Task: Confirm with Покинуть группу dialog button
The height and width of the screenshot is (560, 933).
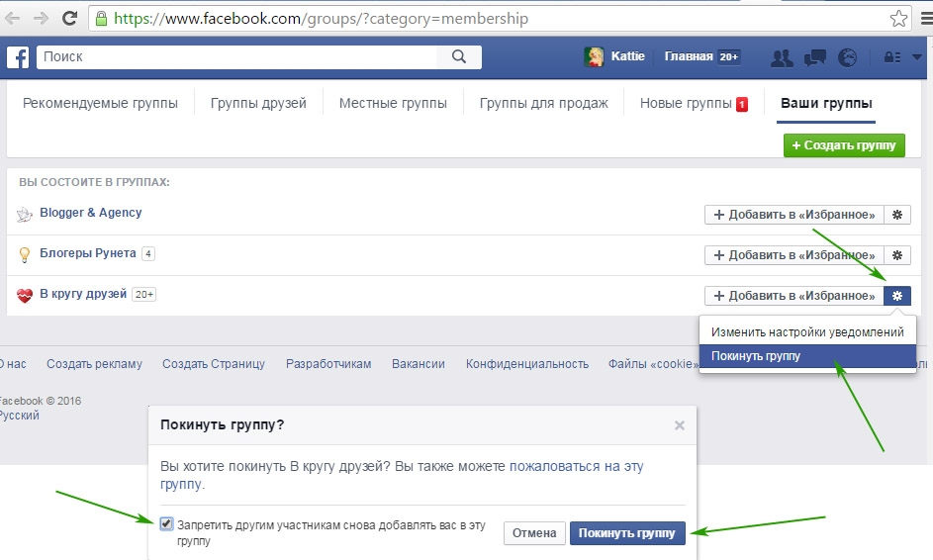Action: (627, 533)
